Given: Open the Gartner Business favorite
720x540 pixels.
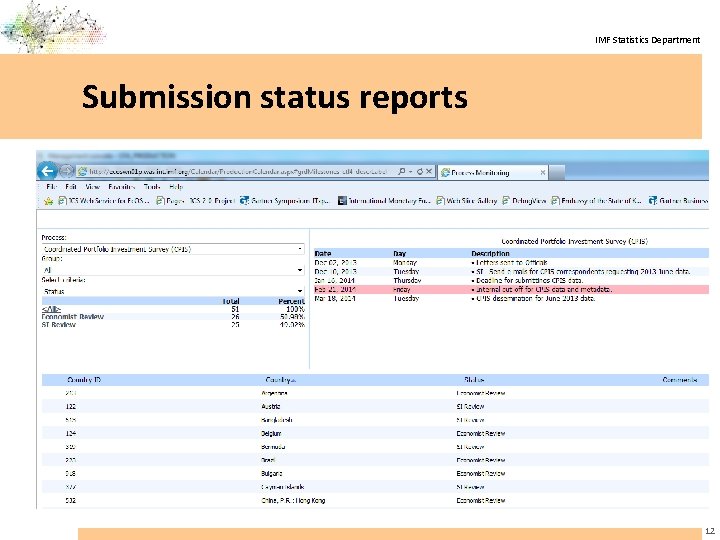Looking at the screenshot, I should point(678,201).
